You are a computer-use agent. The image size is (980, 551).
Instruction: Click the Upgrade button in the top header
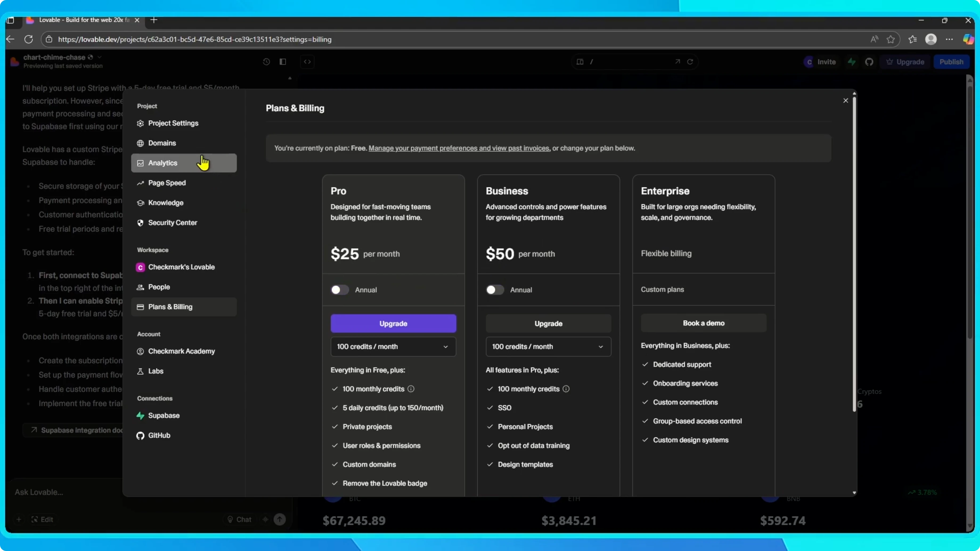(905, 61)
